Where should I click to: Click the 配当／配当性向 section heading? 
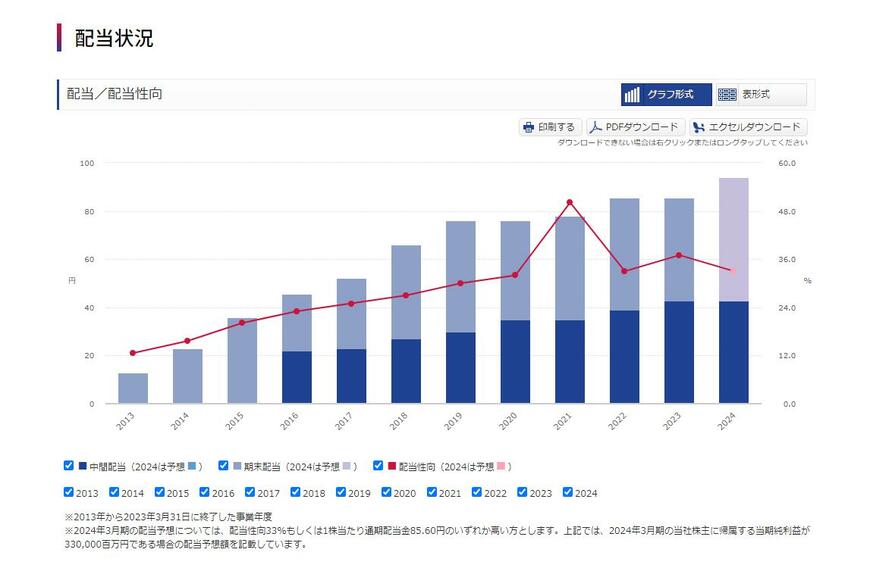[114, 94]
